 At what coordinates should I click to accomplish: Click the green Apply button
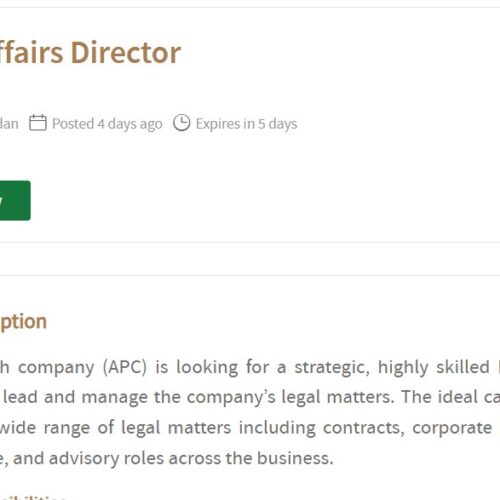(15, 200)
